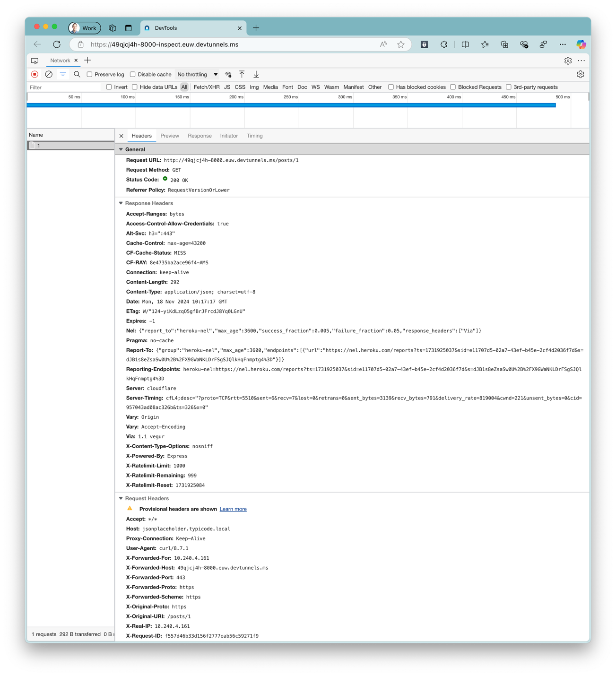The image size is (616, 676).
Task: Open the network filter funnel
Action: click(63, 74)
